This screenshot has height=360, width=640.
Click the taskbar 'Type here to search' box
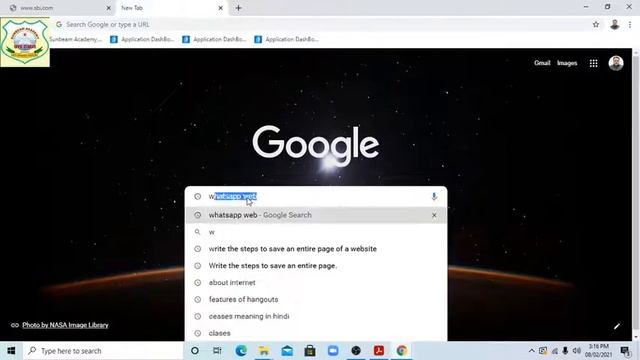(x=104, y=351)
